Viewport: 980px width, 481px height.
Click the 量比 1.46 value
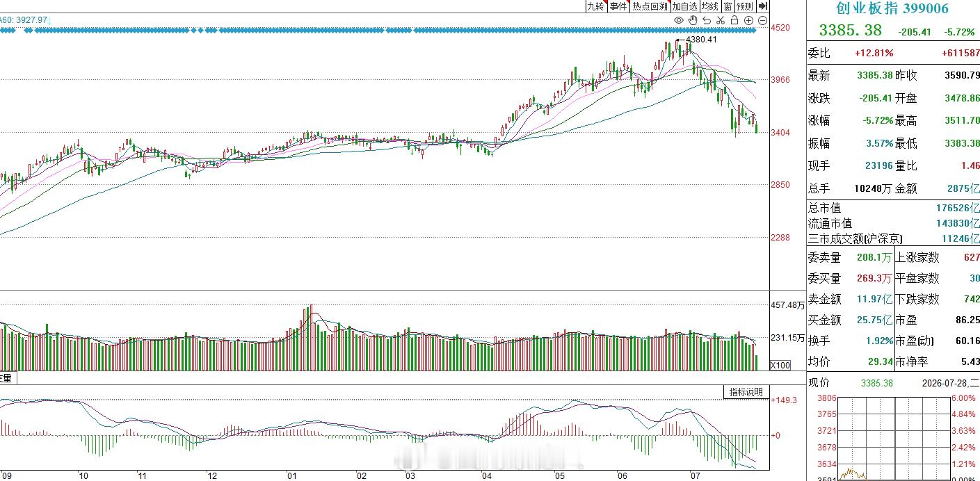(x=970, y=165)
